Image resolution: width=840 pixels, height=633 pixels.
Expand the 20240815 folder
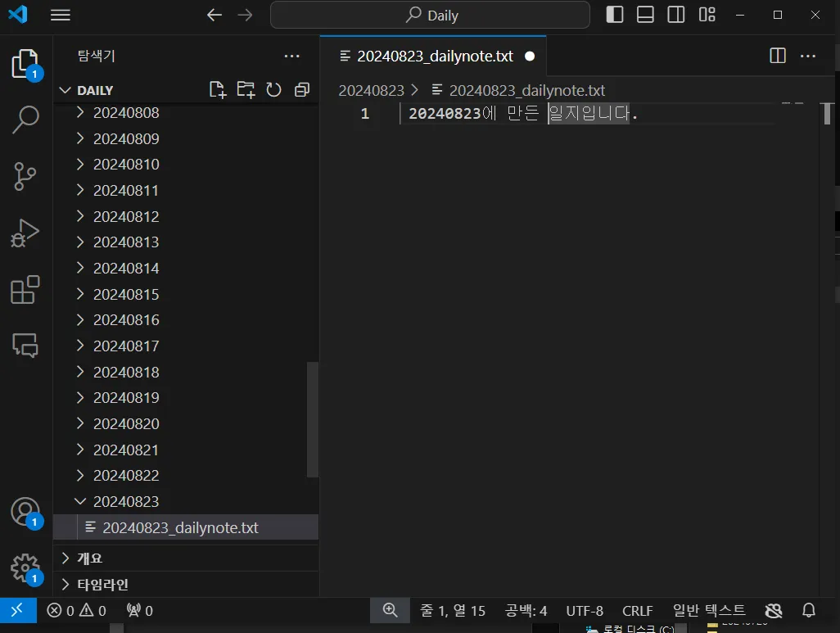click(186, 294)
